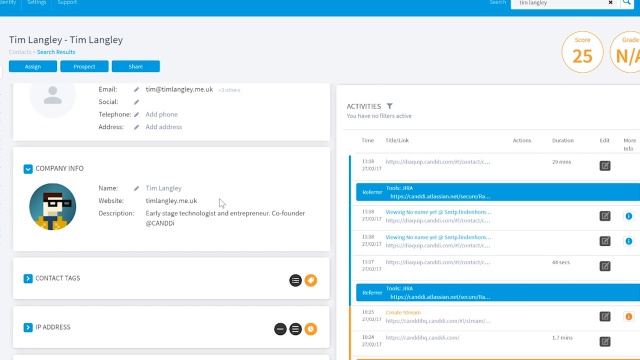Edit the Email field pencil icon

(x=136, y=89)
